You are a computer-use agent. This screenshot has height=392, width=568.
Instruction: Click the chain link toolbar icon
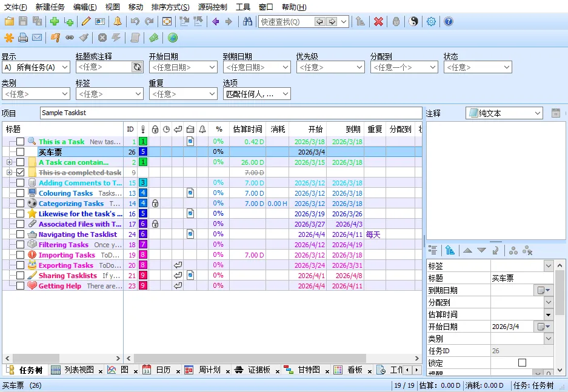pos(69,38)
